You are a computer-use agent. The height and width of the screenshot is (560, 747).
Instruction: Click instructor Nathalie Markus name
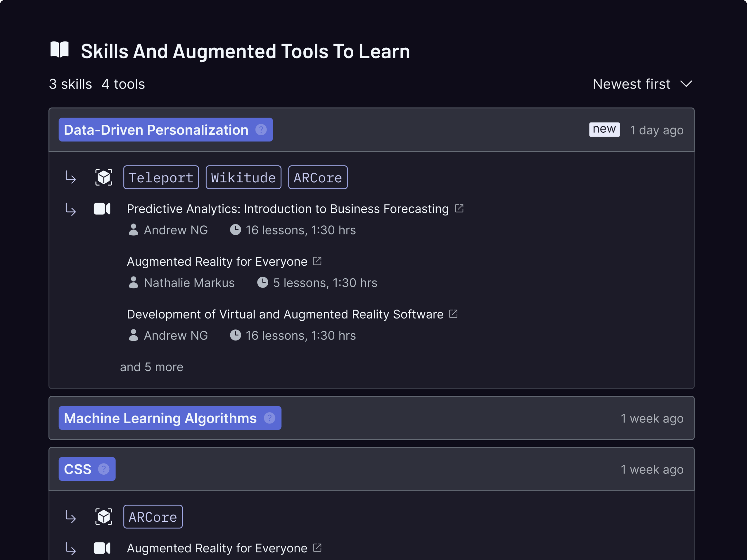click(x=189, y=283)
